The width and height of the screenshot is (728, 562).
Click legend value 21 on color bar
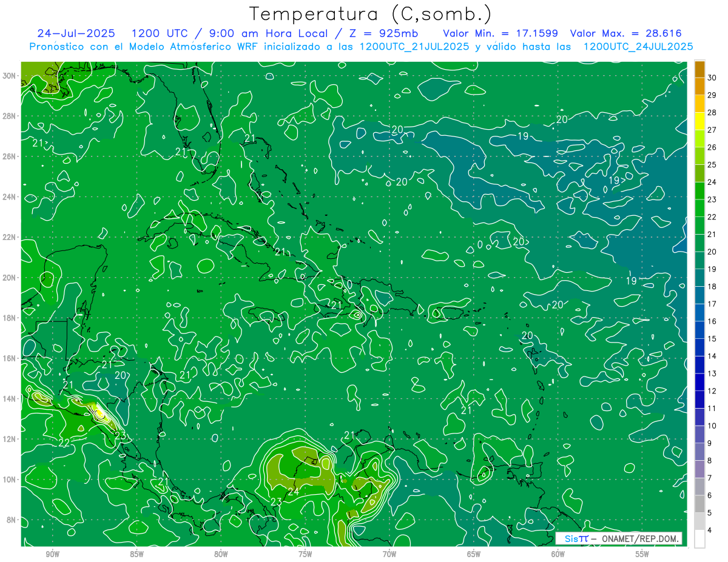tap(712, 234)
